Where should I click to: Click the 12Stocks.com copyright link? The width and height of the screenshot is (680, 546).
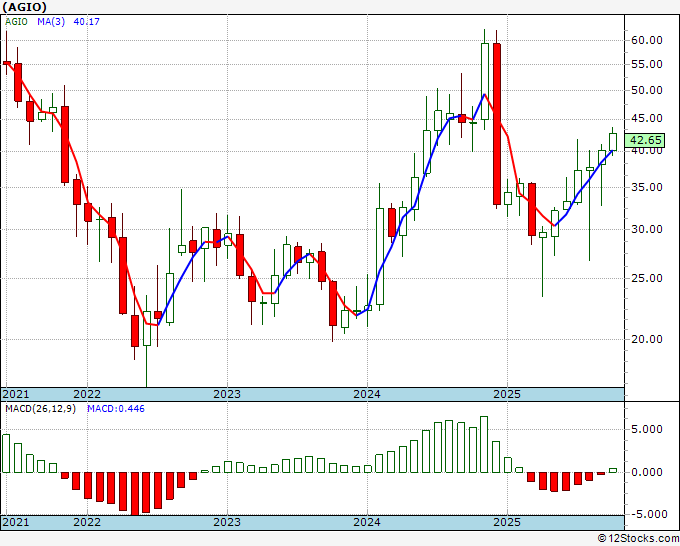(x=638, y=539)
